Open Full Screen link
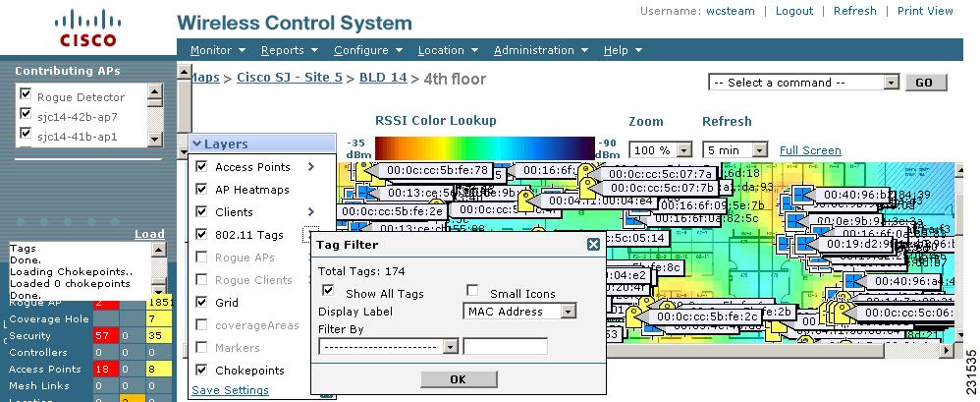Image resolution: width=980 pixels, height=402 pixels. (x=810, y=150)
